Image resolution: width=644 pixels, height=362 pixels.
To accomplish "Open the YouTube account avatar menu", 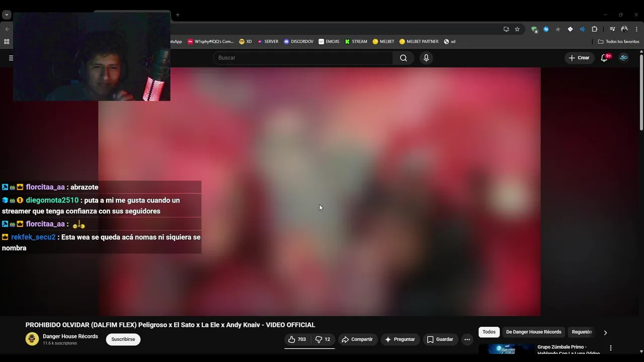I will click(623, 58).
